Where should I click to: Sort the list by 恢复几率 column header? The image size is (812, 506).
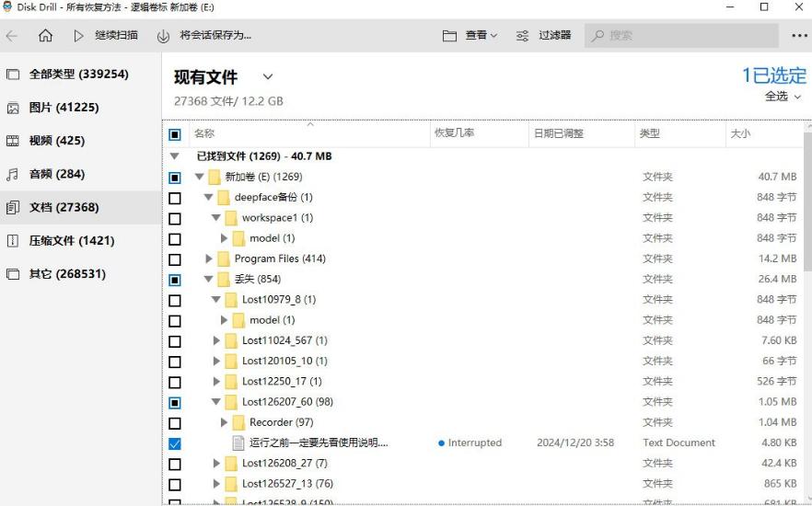[x=454, y=133]
